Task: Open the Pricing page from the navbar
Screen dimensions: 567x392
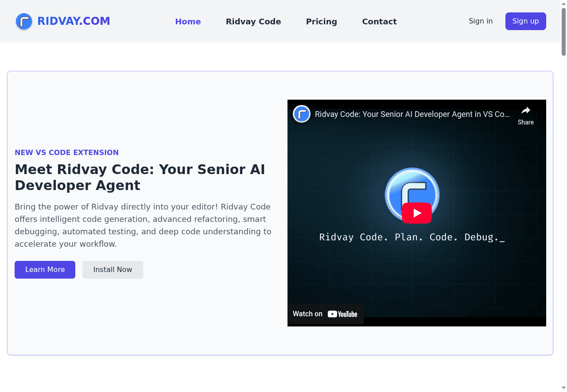Action: (321, 22)
